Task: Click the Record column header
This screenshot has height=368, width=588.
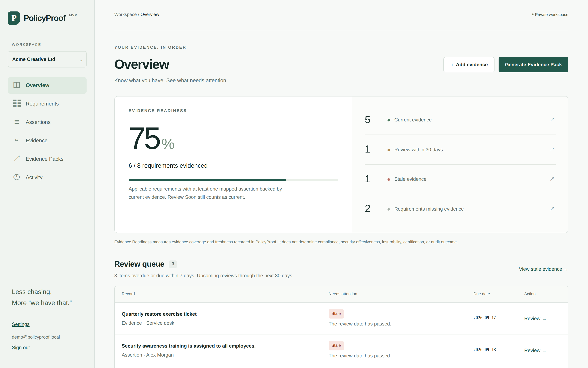Action: coord(128,294)
